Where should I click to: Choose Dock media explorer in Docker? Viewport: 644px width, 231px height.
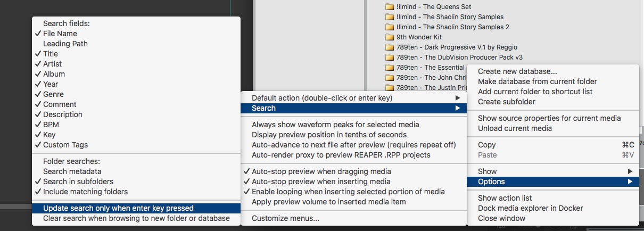(530, 208)
